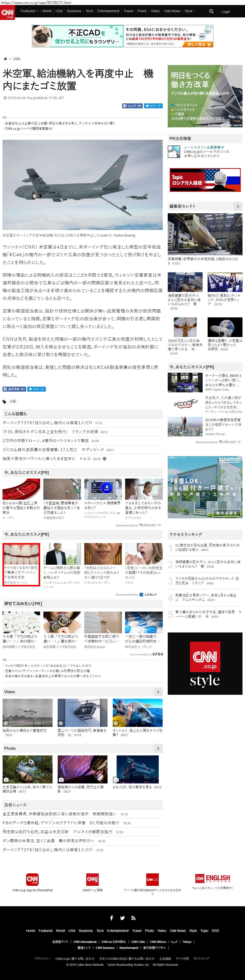Click the KC46 aircraft article photo

(x=82, y=185)
